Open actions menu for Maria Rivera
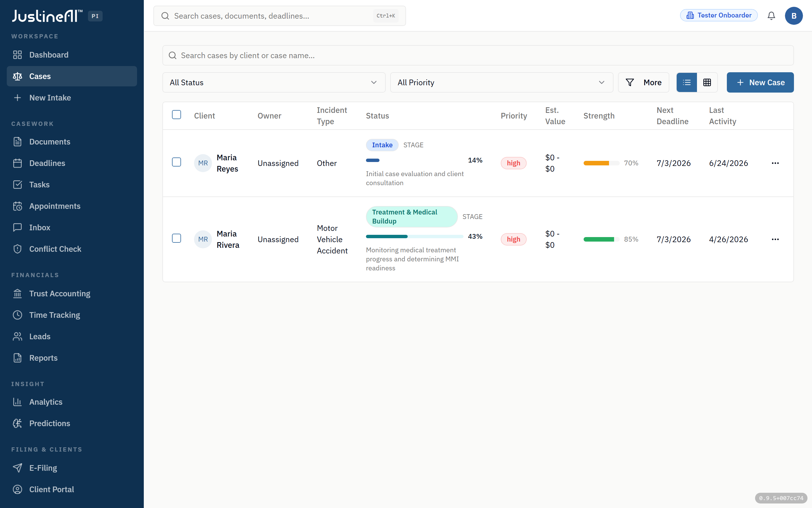The height and width of the screenshot is (508, 812). pos(775,239)
